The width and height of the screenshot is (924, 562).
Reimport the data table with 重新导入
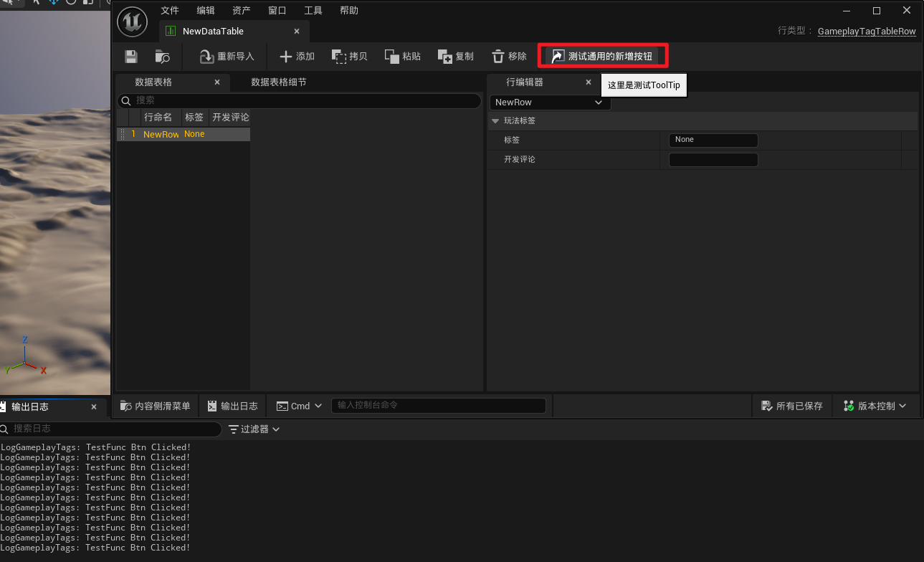tap(227, 56)
